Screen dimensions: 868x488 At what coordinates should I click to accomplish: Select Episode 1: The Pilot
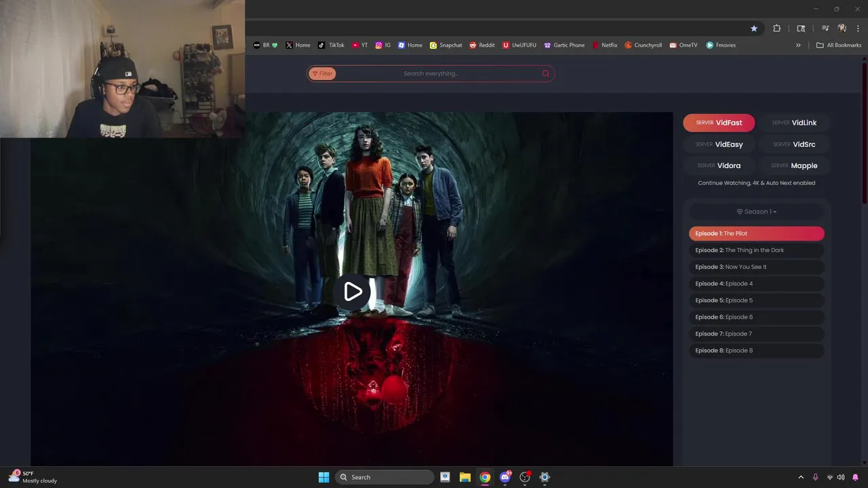(x=757, y=233)
